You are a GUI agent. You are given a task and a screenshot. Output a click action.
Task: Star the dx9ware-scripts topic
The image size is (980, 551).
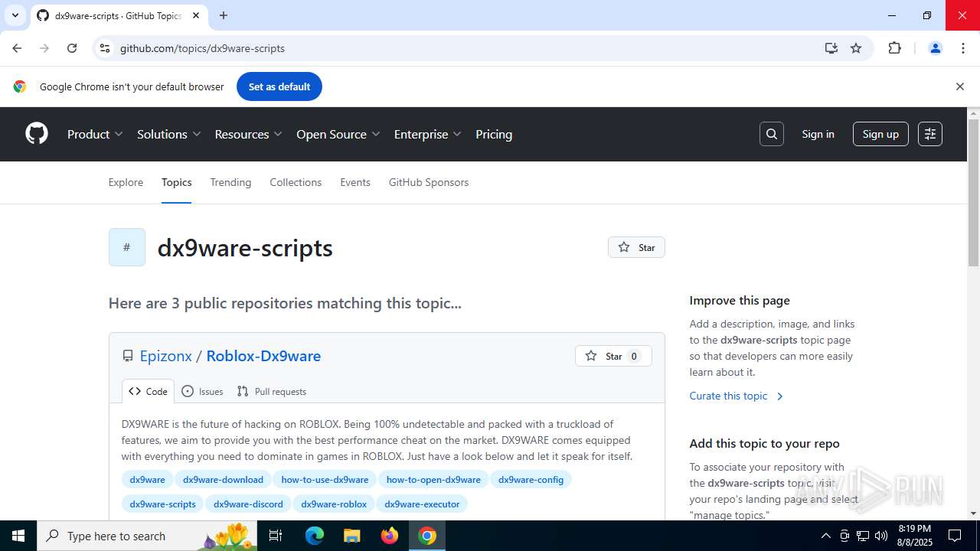[636, 247]
